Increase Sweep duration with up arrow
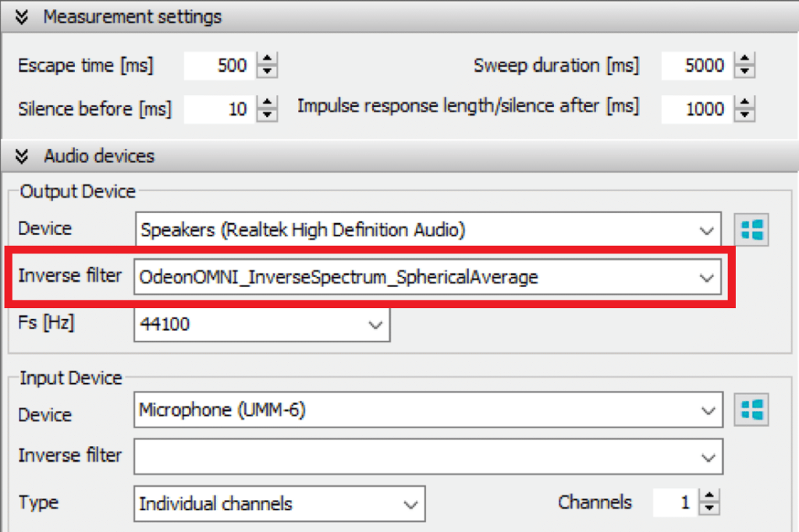This screenshot has height=532, width=799. 745,60
